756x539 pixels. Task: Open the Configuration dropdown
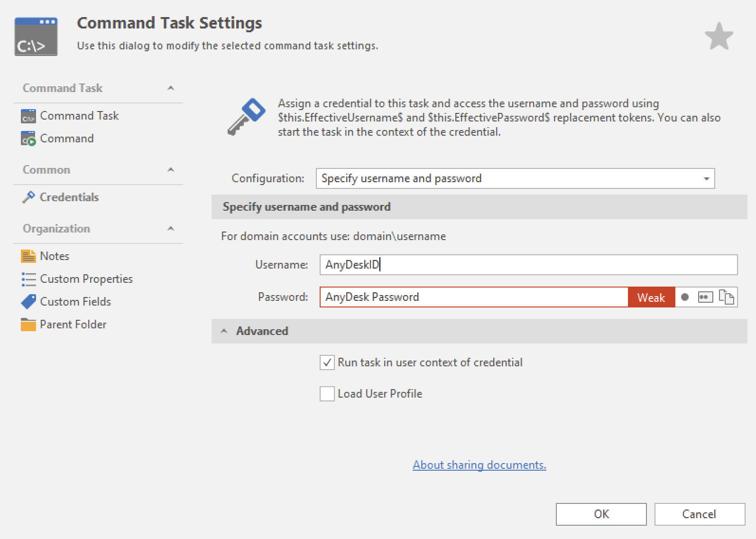706,179
